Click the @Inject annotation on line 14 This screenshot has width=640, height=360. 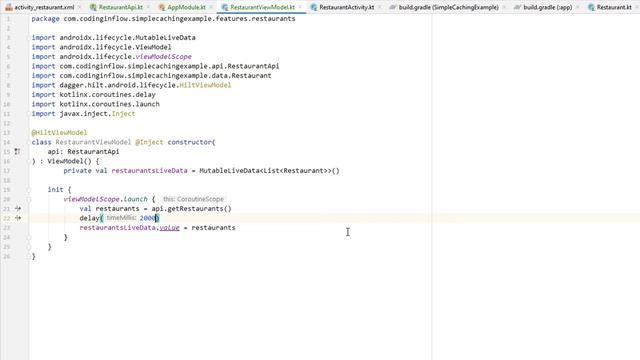point(149,142)
